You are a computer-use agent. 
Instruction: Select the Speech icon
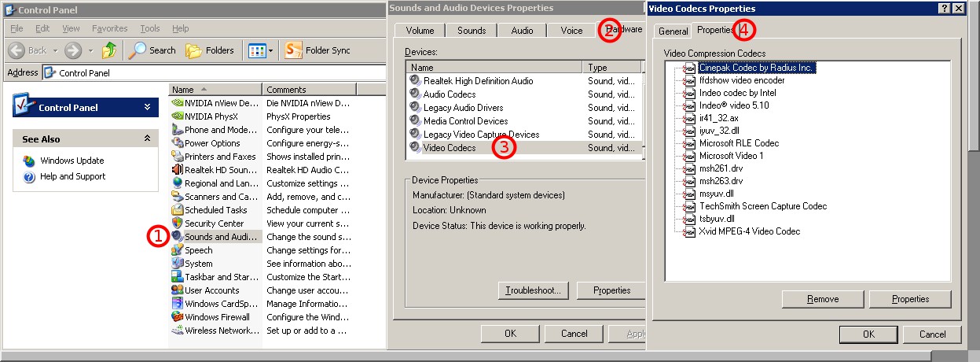178,250
